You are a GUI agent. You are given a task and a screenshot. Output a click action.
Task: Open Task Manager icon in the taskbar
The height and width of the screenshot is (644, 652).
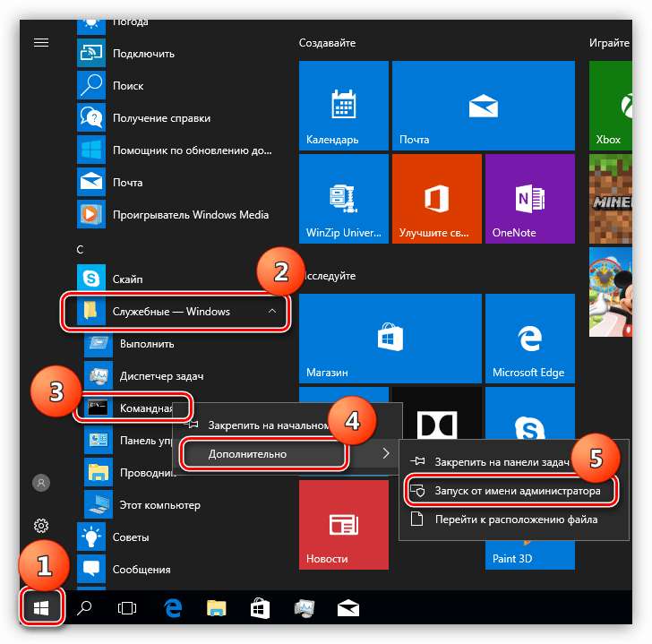(x=304, y=608)
